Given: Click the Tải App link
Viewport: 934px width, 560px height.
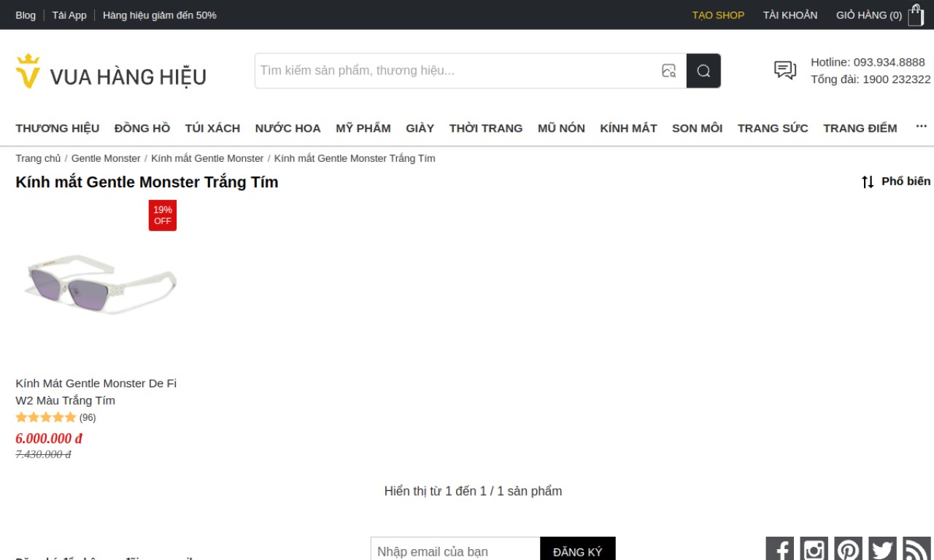Looking at the screenshot, I should (x=69, y=15).
